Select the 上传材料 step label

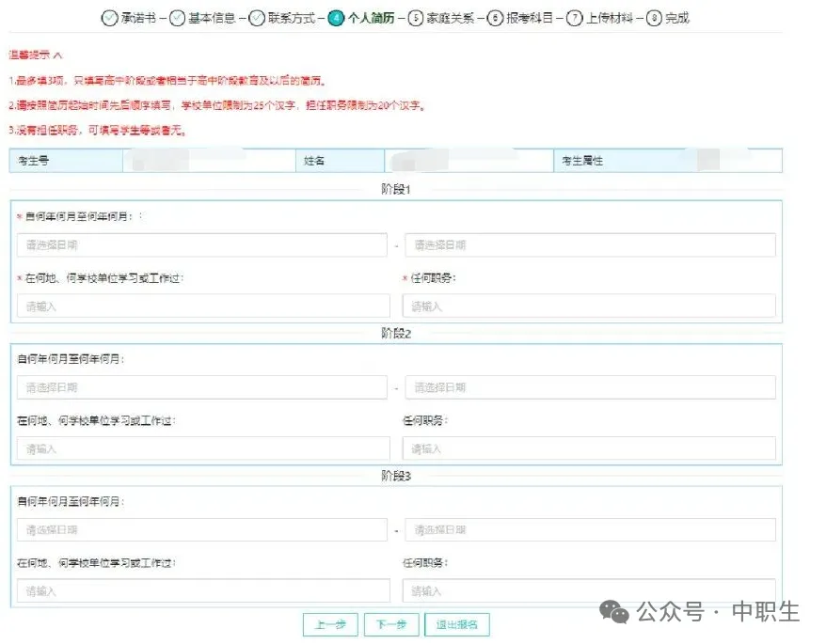(610, 19)
